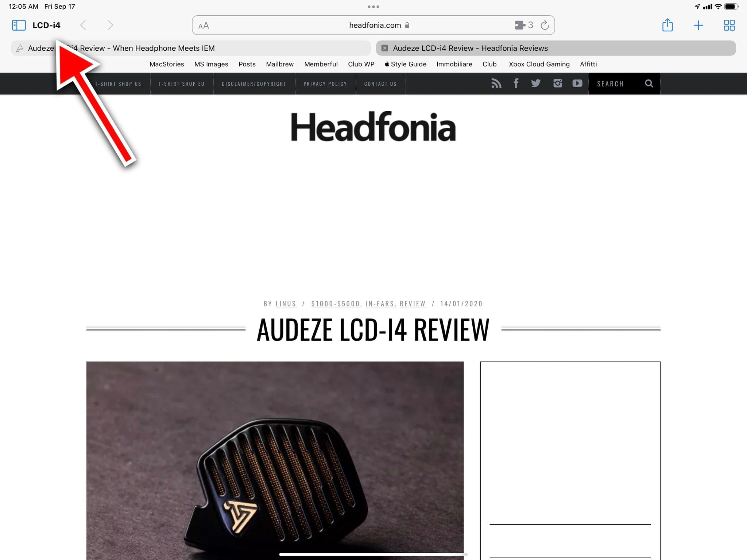
Task: Open the Instagram icon link
Action: (557, 83)
